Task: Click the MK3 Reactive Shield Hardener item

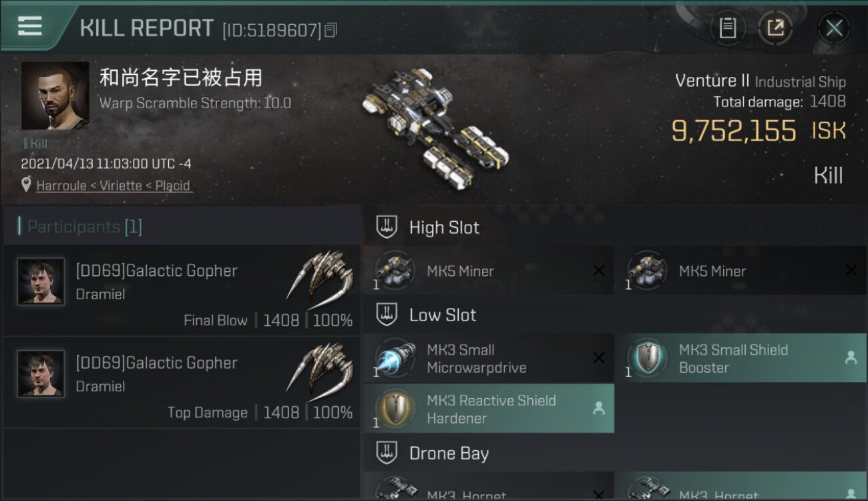Action: click(489, 409)
